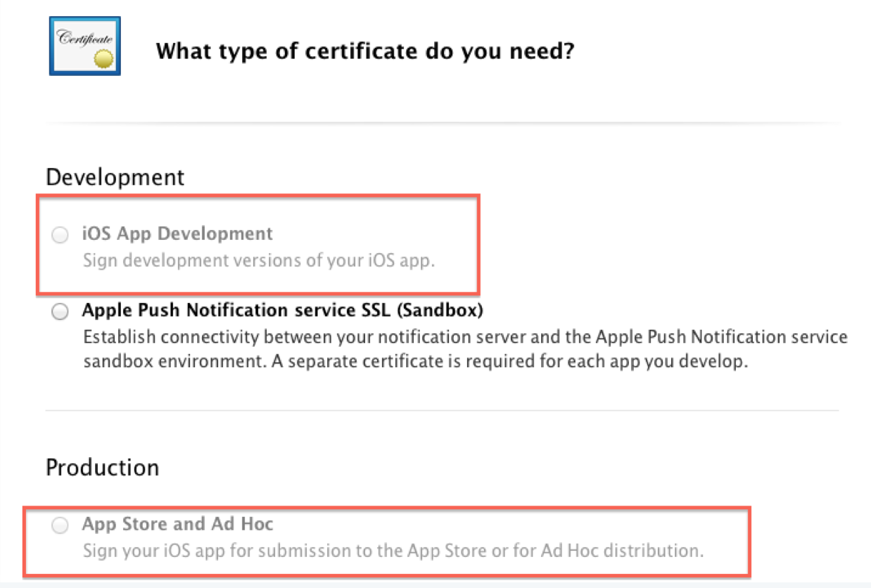Click the 'iOS App Development' label text
This screenshot has height=588, width=871.
click(177, 233)
